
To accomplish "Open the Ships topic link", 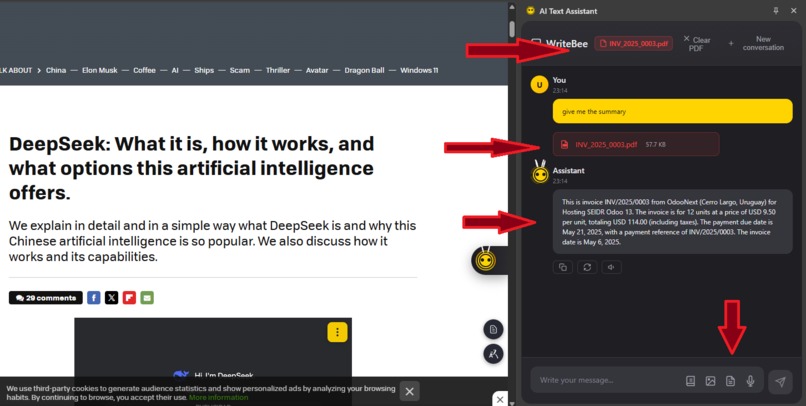I will click(x=204, y=70).
